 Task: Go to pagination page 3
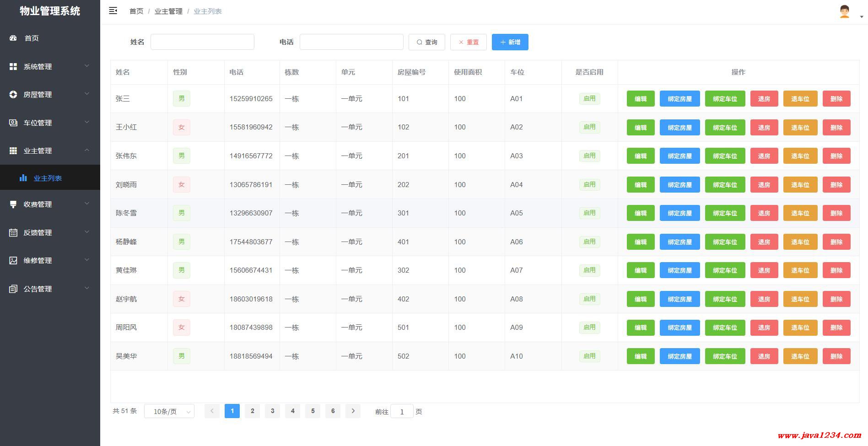[272, 411]
